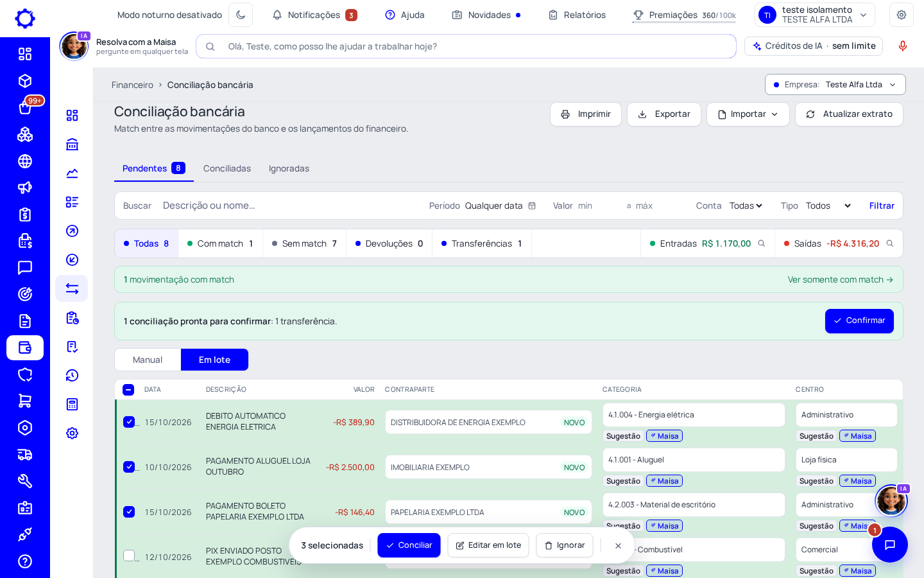
Task: Open the wallet finance icon in blue sidebar
Action: click(25, 347)
